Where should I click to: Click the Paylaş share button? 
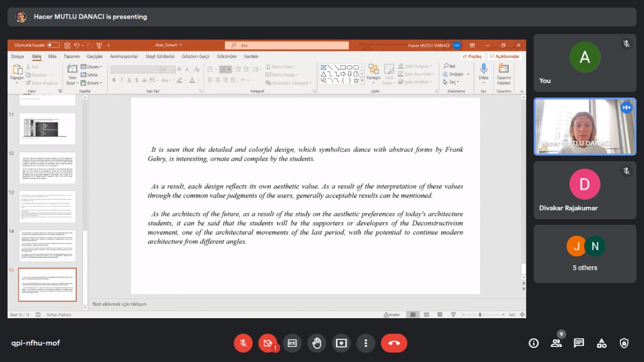point(472,56)
